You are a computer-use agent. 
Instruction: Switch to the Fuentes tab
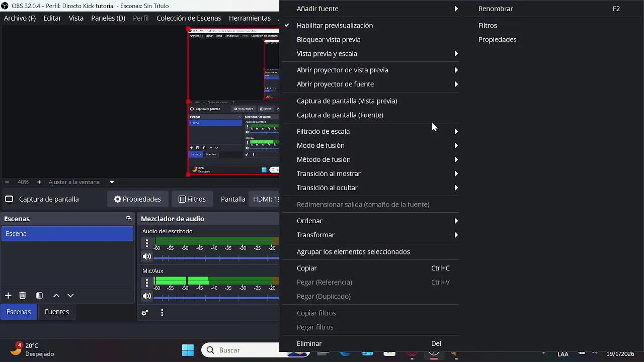pos(57,312)
